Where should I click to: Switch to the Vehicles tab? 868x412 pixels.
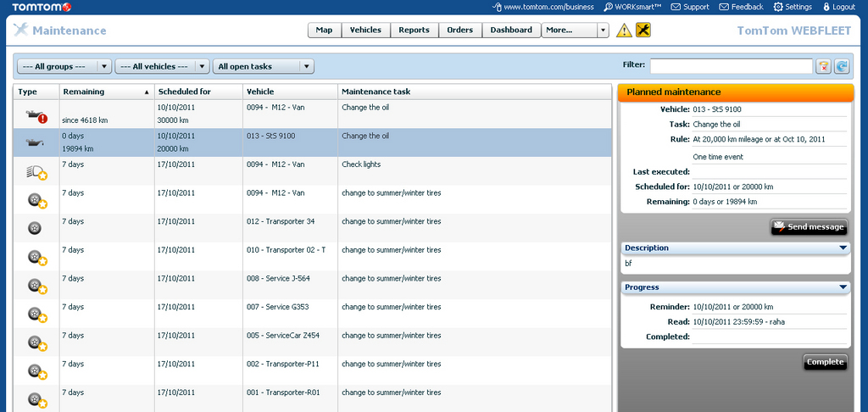click(366, 30)
